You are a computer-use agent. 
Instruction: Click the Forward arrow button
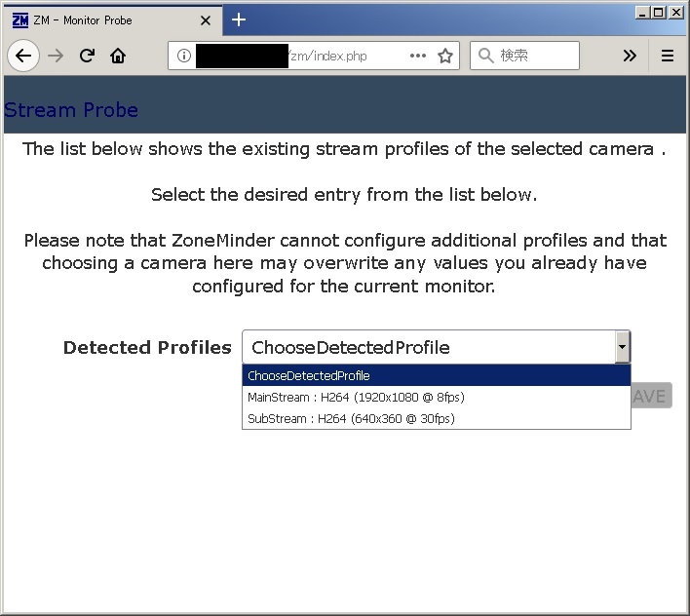56,56
